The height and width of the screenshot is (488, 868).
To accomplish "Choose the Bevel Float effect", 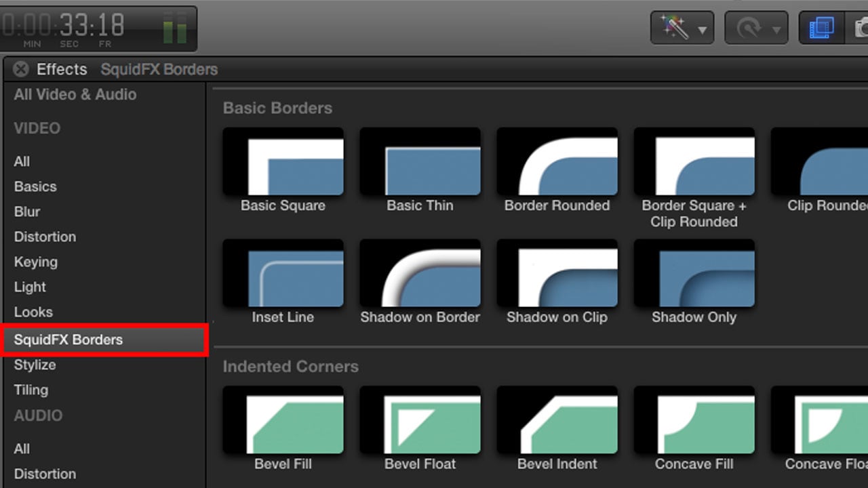I will [x=420, y=428].
